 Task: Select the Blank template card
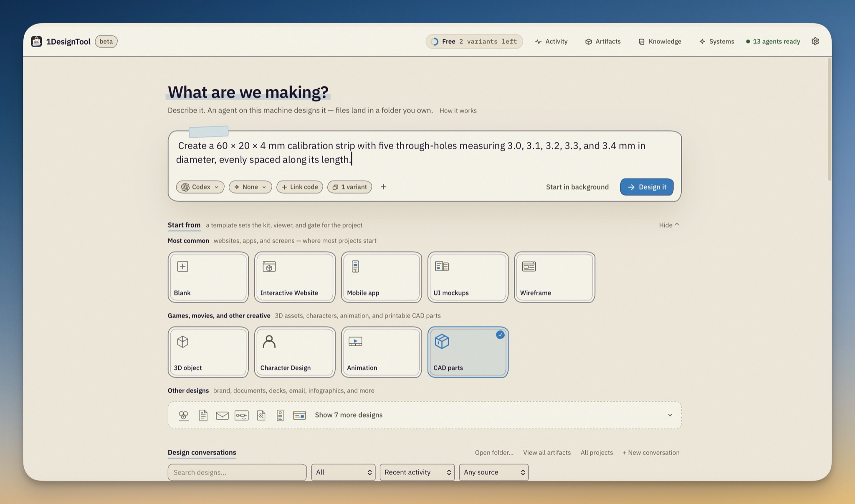pyautogui.click(x=208, y=277)
